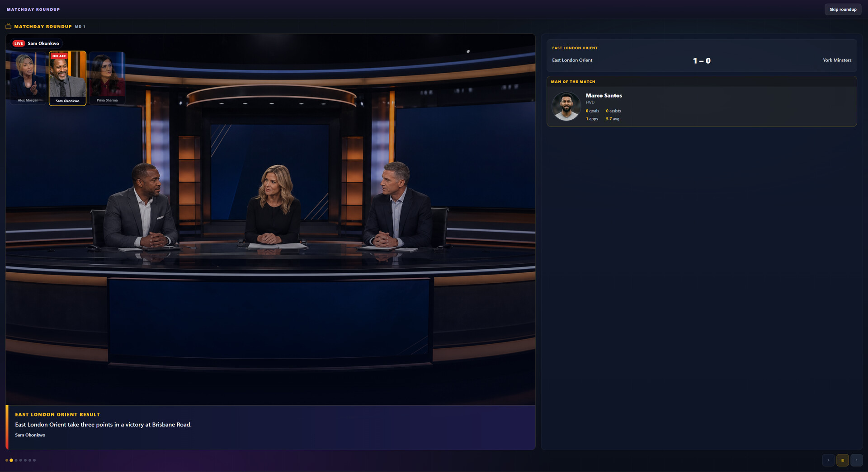Click the '0 assists' stat
The image size is (868, 472).
(613, 111)
